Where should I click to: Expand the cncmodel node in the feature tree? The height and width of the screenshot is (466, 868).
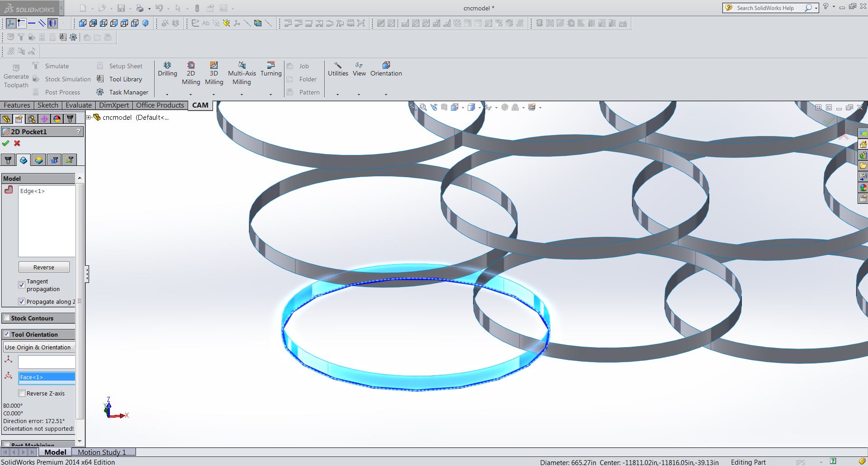(89, 117)
